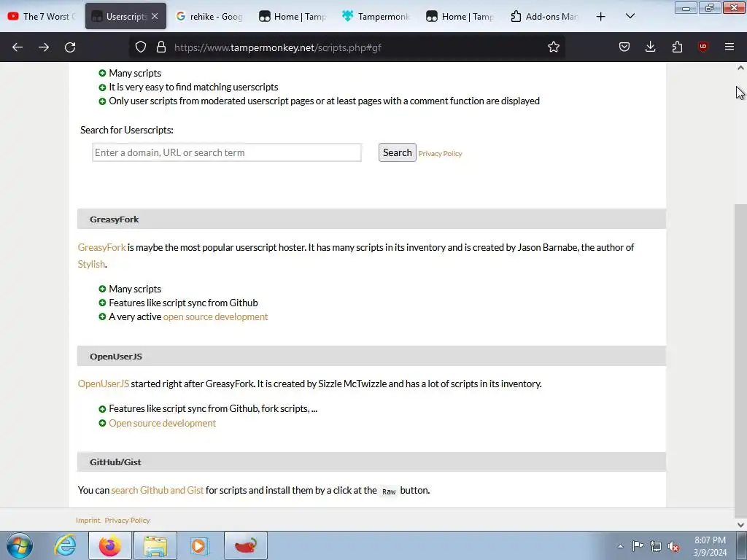Open Windows Media Player from taskbar
Viewport: 747px width, 560px height.
pyautogui.click(x=200, y=545)
